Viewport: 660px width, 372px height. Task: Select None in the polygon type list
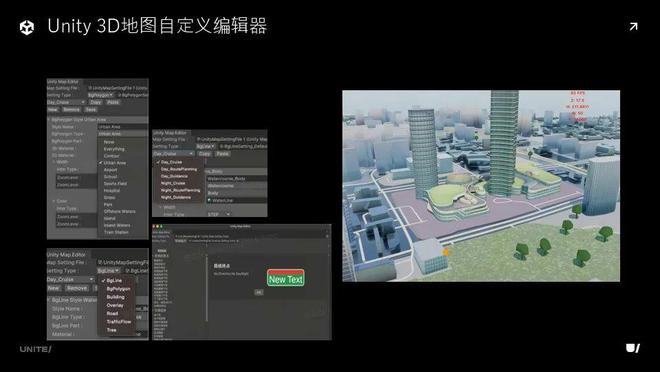(109, 142)
